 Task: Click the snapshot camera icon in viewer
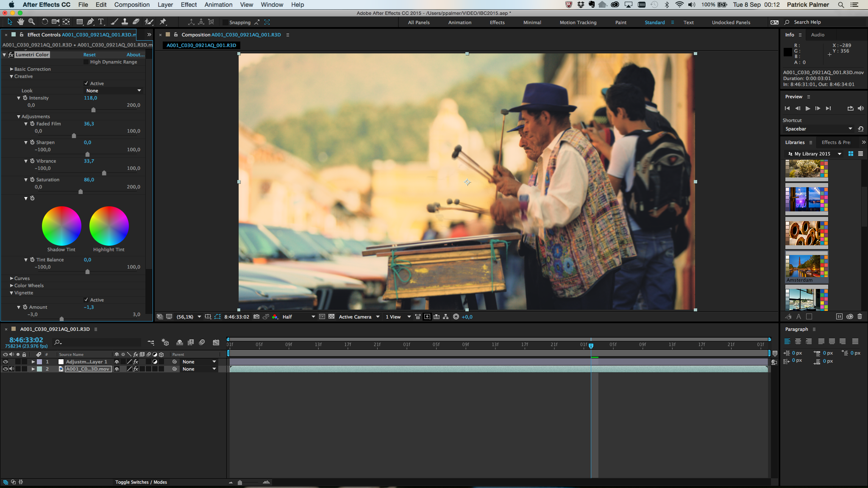click(256, 317)
